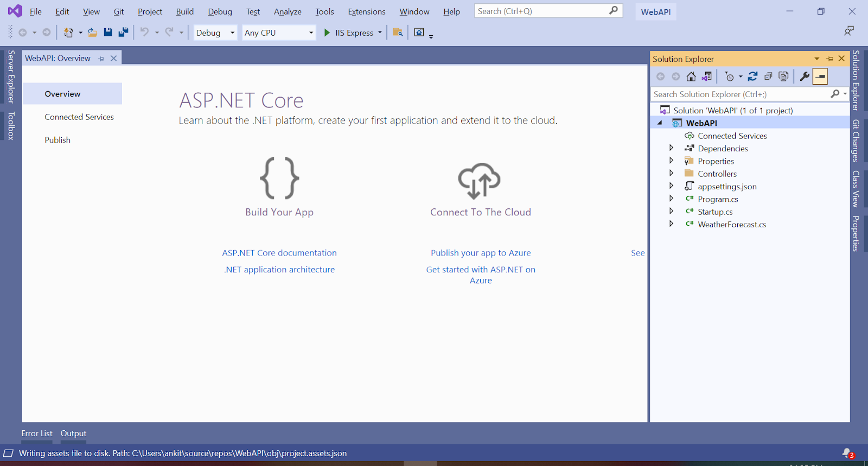Open the Solution Explorer window position dropdown
The image size is (868, 466).
[817, 59]
